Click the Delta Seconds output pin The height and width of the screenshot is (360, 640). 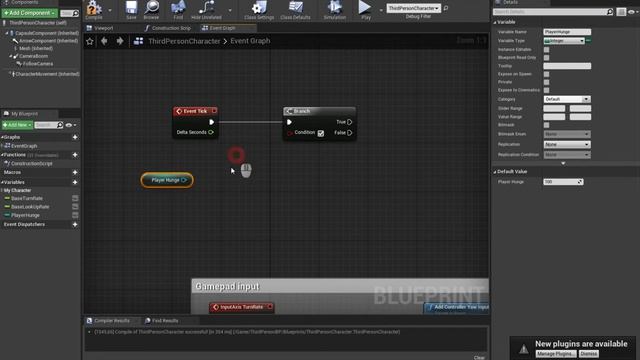[x=211, y=132]
